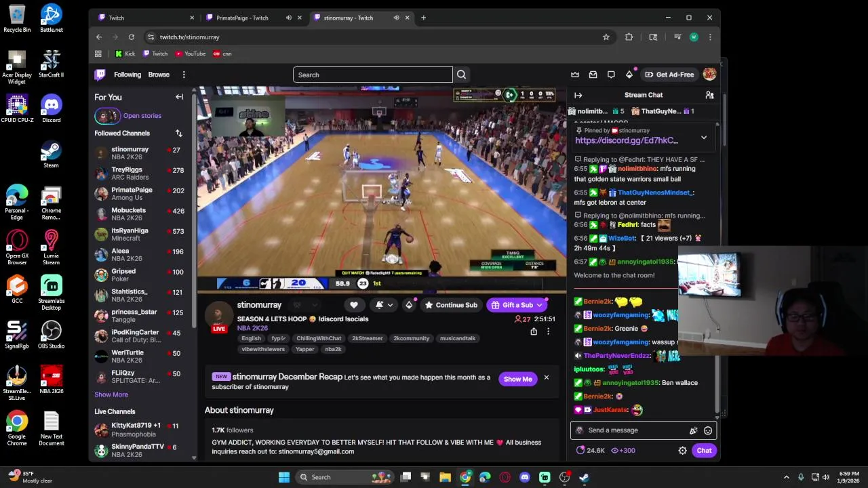Bookmark this page with the star icon
Image resolution: width=868 pixels, height=488 pixels.
(606, 37)
